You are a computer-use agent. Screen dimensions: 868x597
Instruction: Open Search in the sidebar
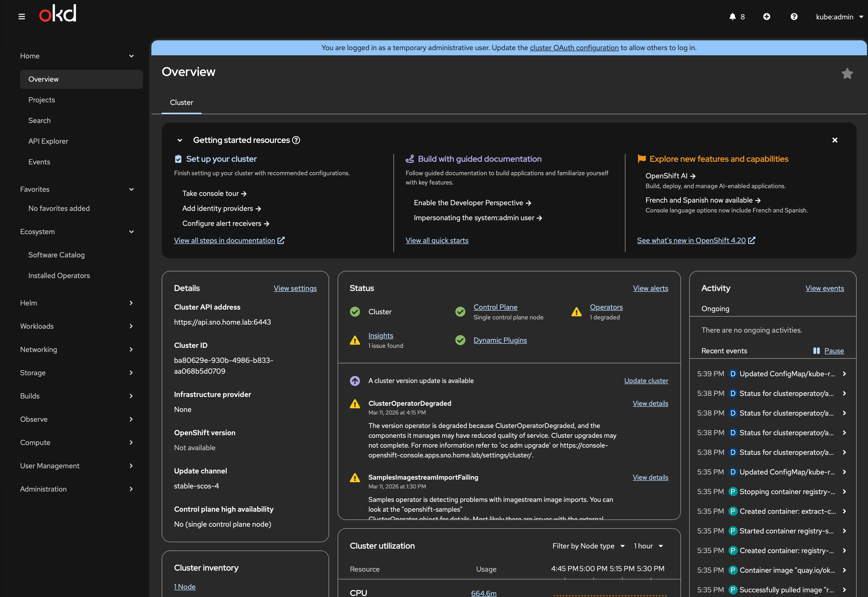(x=81, y=120)
